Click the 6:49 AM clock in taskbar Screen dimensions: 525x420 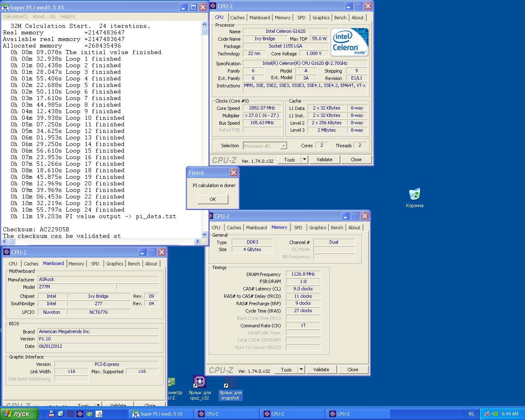coord(510,414)
